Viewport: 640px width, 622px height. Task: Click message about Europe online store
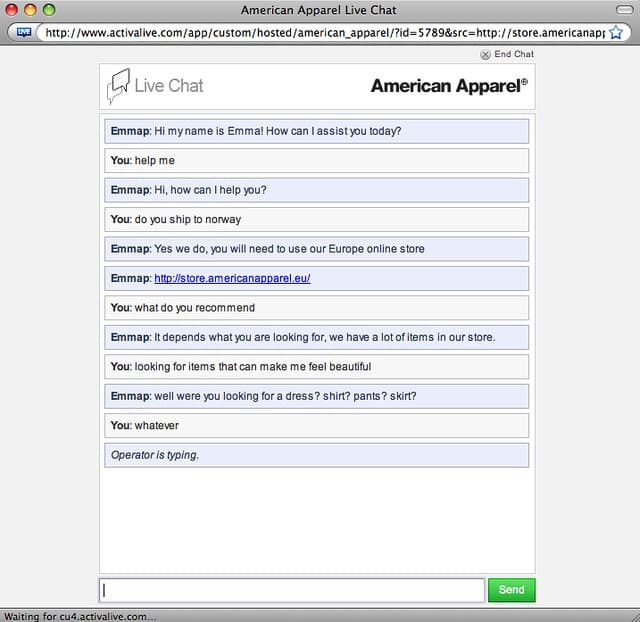(316, 249)
